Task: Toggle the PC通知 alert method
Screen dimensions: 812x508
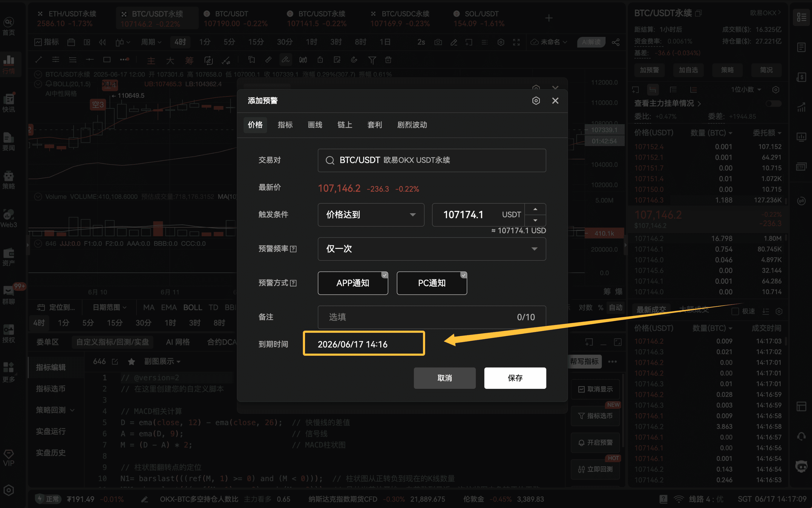Action: (x=432, y=283)
